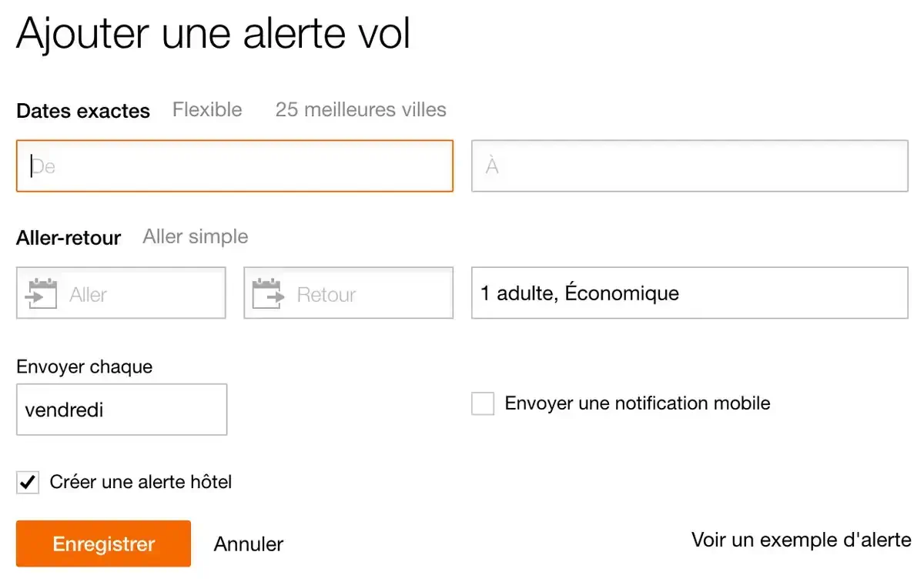Choose the Aller simple trip option
Viewport: 924px width, 582px height.
196,236
